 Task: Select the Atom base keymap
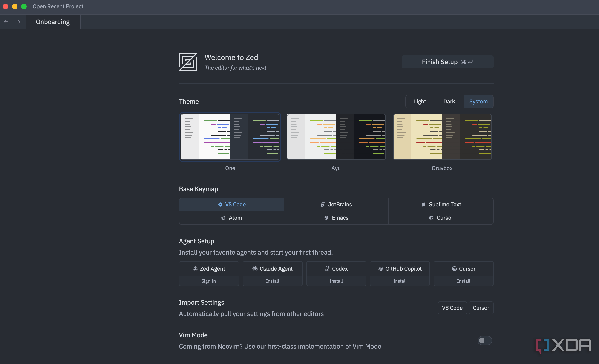click(x=231, y=218)
